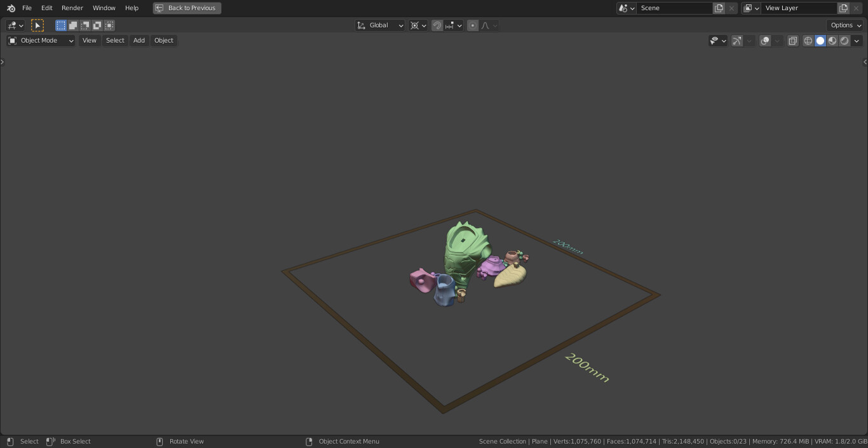The height and width of the screenshot is (448, 868).
Task: Enable proportional editing mode
Action: [x=473, y=25]
